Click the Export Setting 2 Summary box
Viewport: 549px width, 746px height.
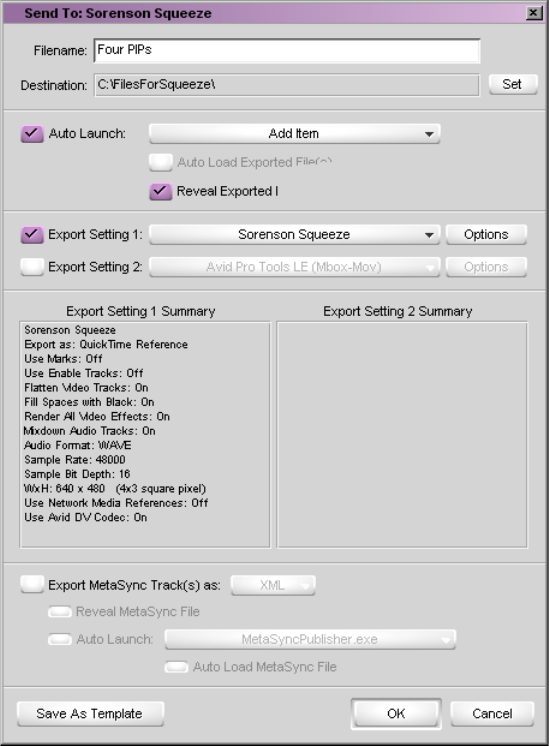402,435
